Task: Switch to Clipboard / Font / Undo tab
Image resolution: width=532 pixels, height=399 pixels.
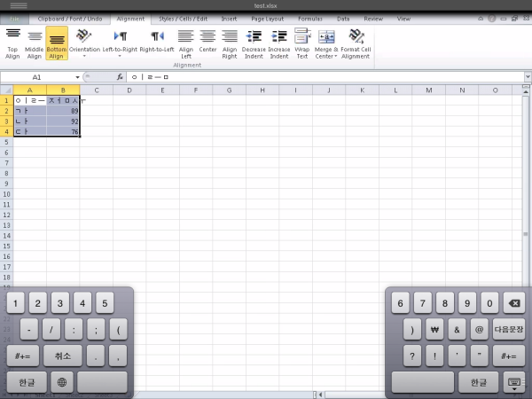Action: tap(70, 19)
